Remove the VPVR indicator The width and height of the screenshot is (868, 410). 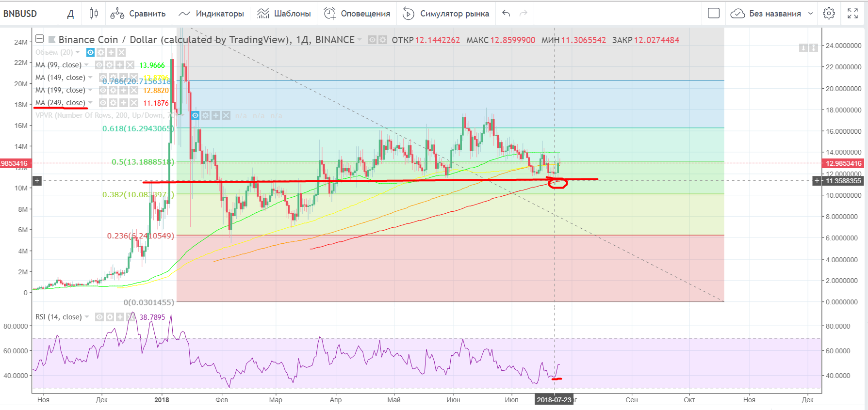pyautogui.click(x=226, y=115)
